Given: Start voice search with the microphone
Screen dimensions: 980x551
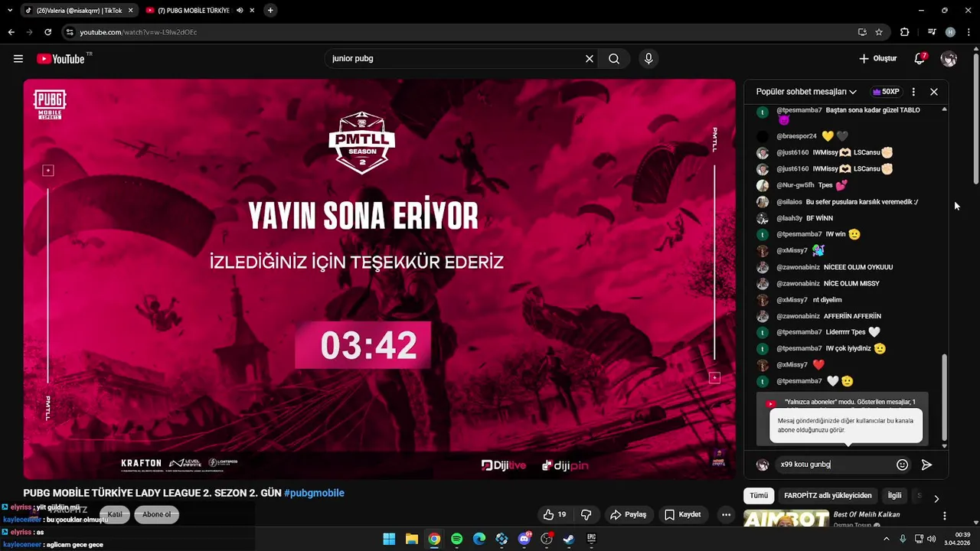Looking at the screenshot, I should click(648, 59).
